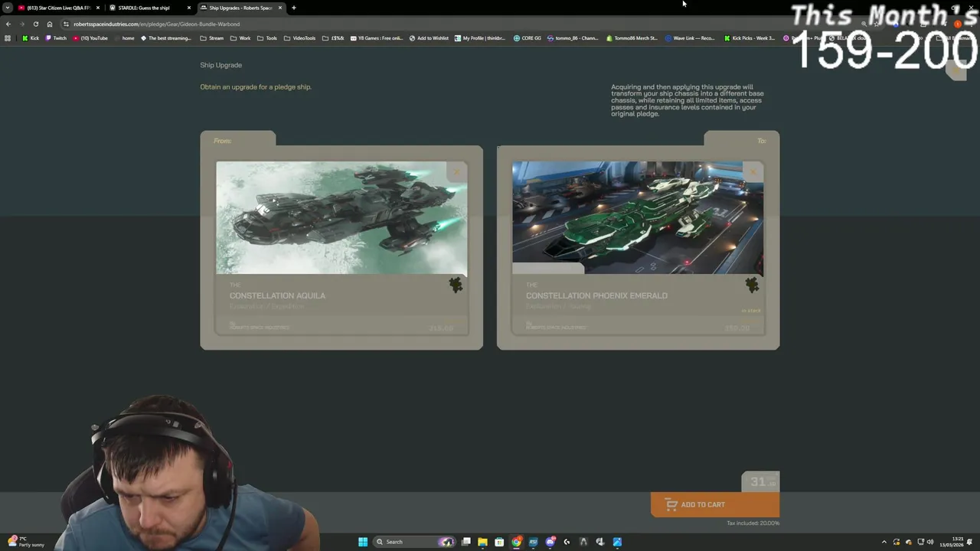Click the browser home icon
980x551 pixels.
[49, 24]
